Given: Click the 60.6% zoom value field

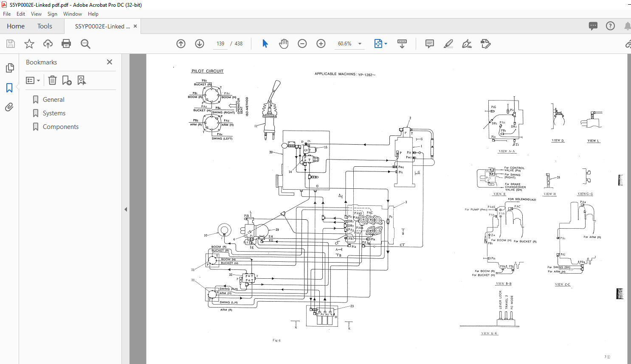Looking at the screenshot, I should [x=345, y=44].
